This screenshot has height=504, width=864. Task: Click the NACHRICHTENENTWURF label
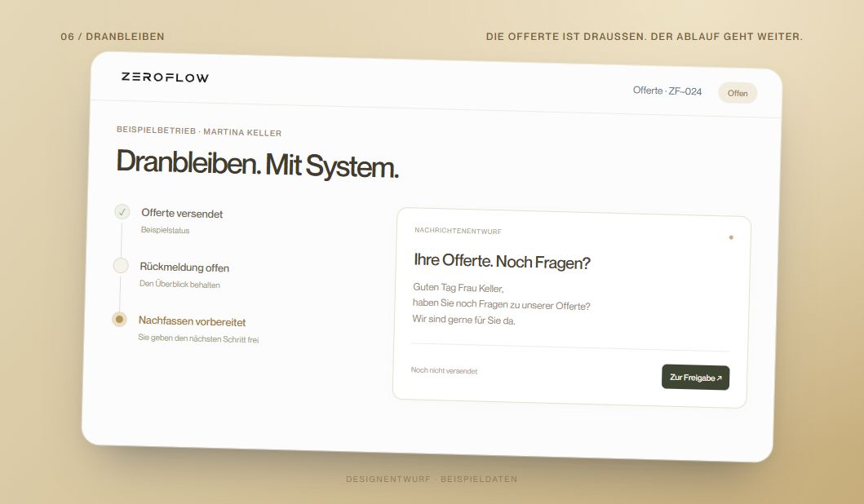(458, 231)
